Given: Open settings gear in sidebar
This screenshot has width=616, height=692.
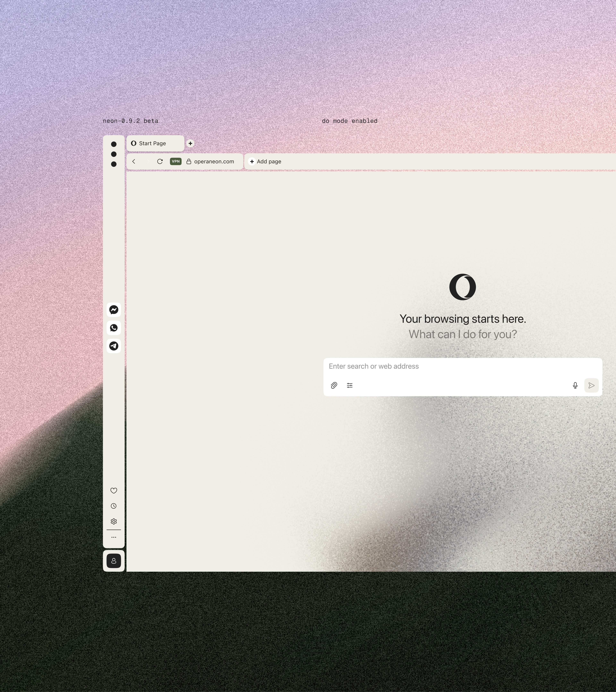Looking at the screenshot, I should coord(114,521).
